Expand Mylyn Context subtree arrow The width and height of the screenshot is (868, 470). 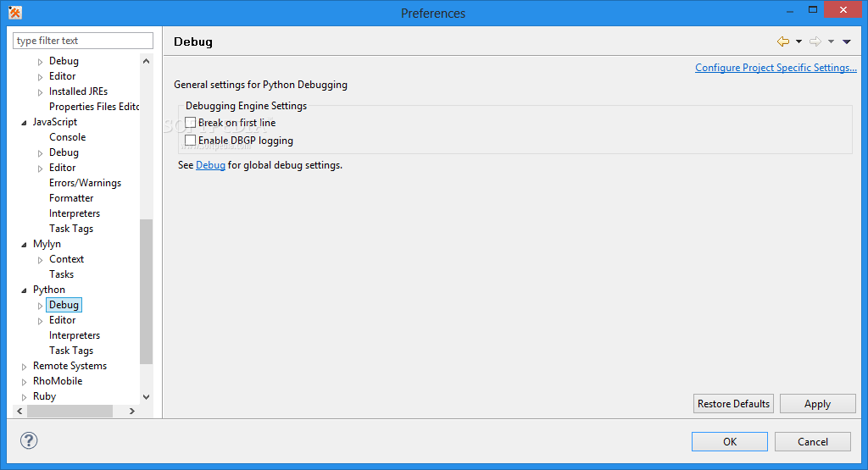(40, 259)
